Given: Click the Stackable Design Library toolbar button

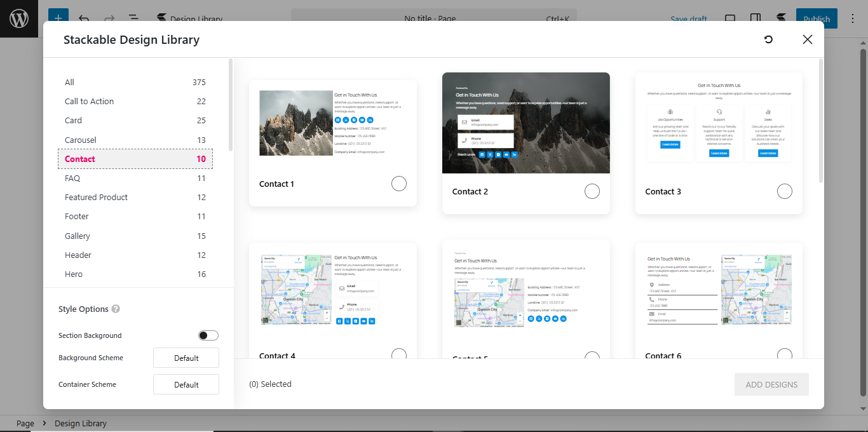Looking at the screenshot, I should tap(189, 18).
